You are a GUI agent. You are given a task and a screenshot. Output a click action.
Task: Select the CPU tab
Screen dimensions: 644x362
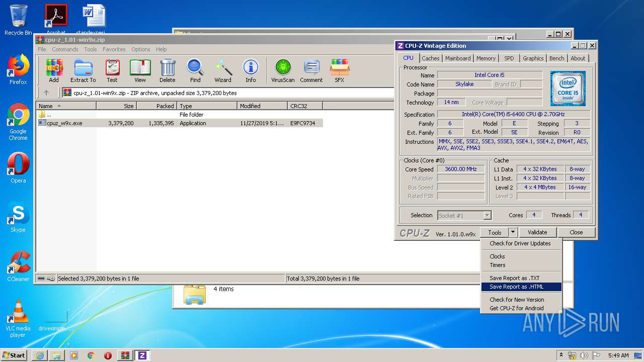click(x=408, y=58)
